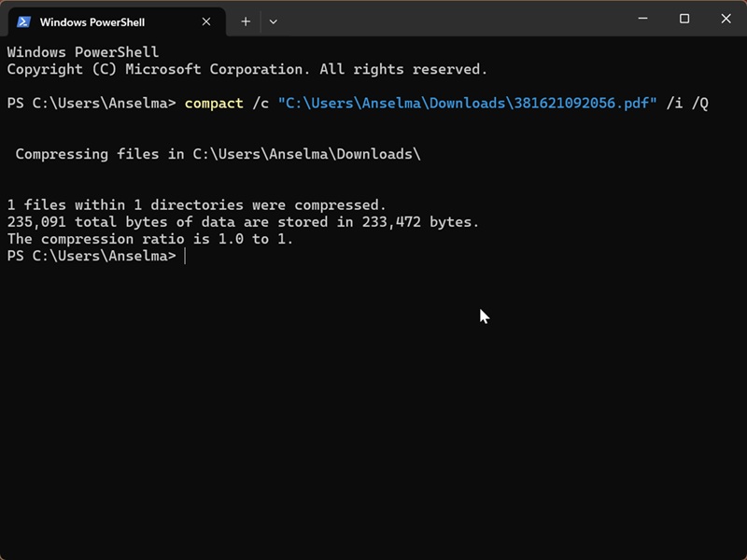This screenshot has width=747, height=560.
Task: Click the '1 files within 1 directories' line
Action: click(196, 205)
